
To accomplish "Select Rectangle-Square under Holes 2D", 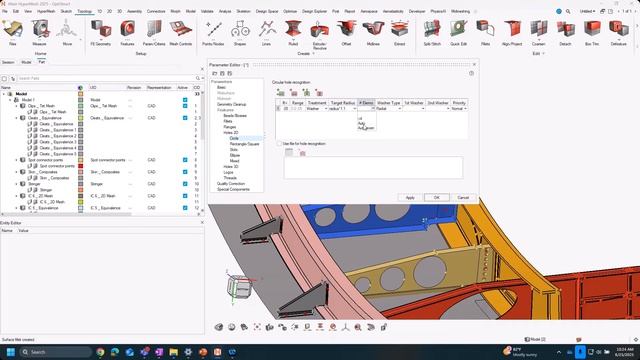I will 244,144.
